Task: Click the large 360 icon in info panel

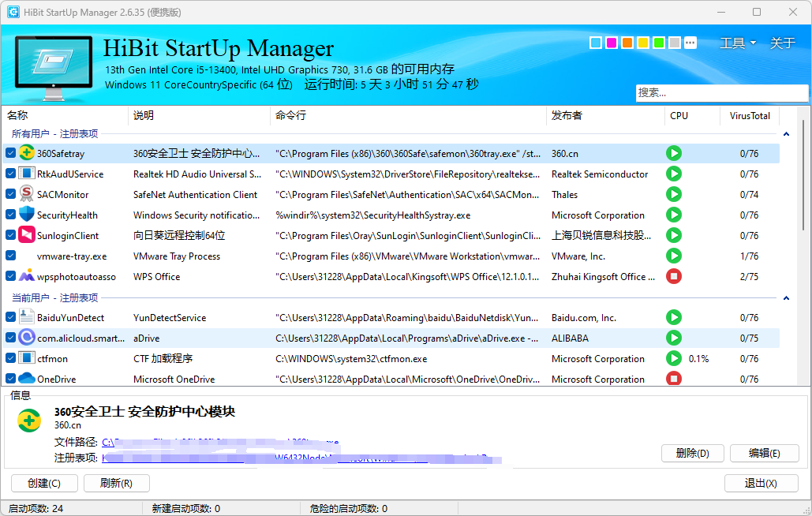Action: click(x=29, y=421)
